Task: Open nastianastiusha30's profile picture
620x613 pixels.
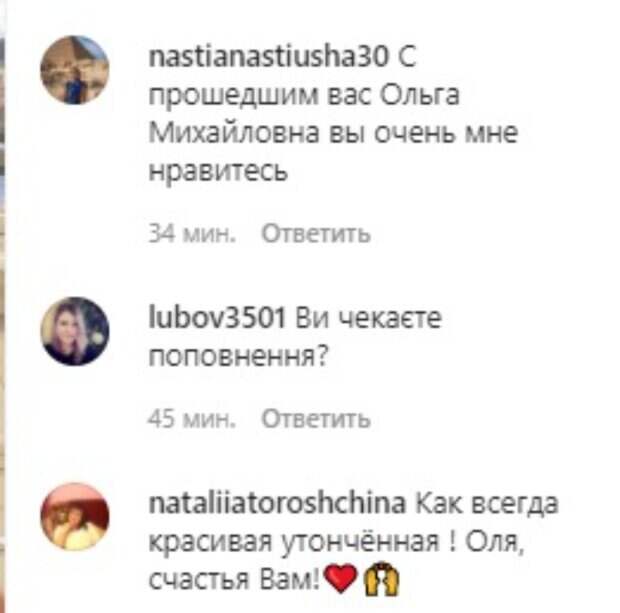Action: point(75,70)
